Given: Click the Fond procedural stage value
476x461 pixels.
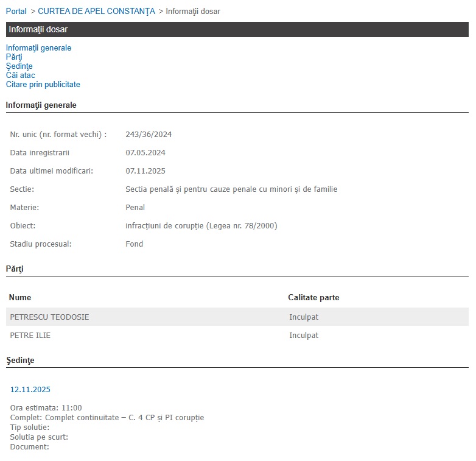Looking at the screenshot, I should pyautogui.click(x=134, y=244).
